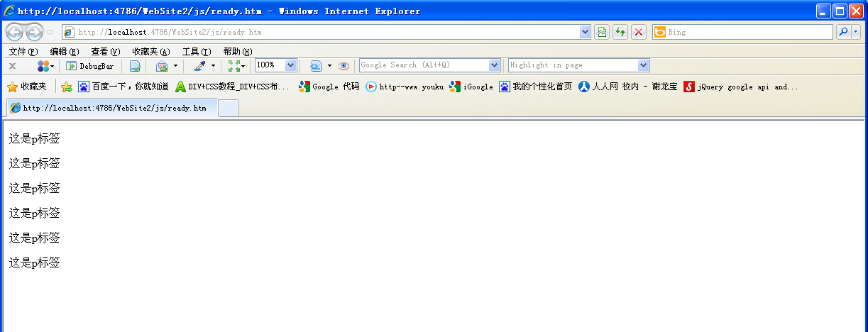Image resolution: width=868 pixels, height=332 pixels.
Task: Open the 收藏夹(A) menu
Action: tap(151, 52)
